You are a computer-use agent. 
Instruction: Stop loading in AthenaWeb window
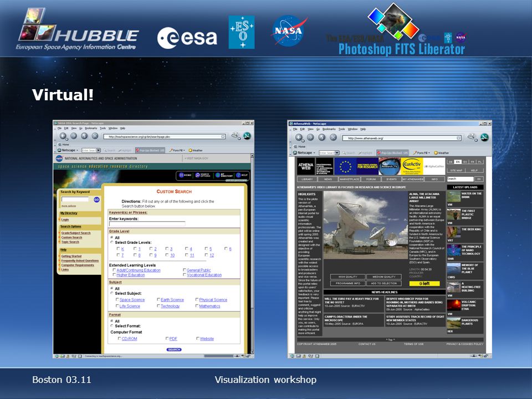point(334,137)
